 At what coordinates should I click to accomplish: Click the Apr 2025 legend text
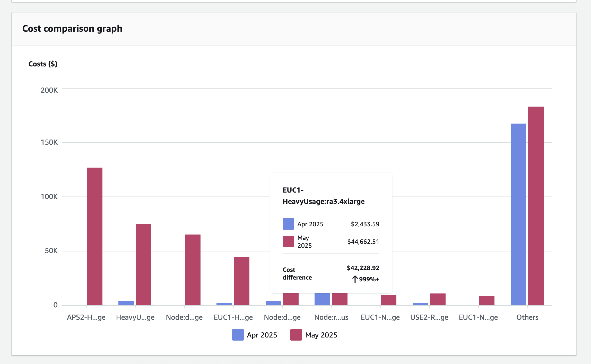tap(262, 335)
